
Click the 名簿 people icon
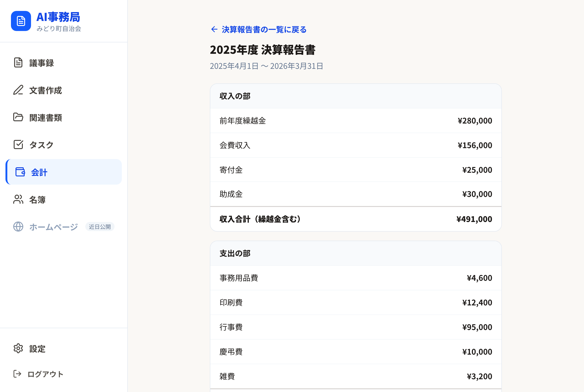[x=18, y=199]
